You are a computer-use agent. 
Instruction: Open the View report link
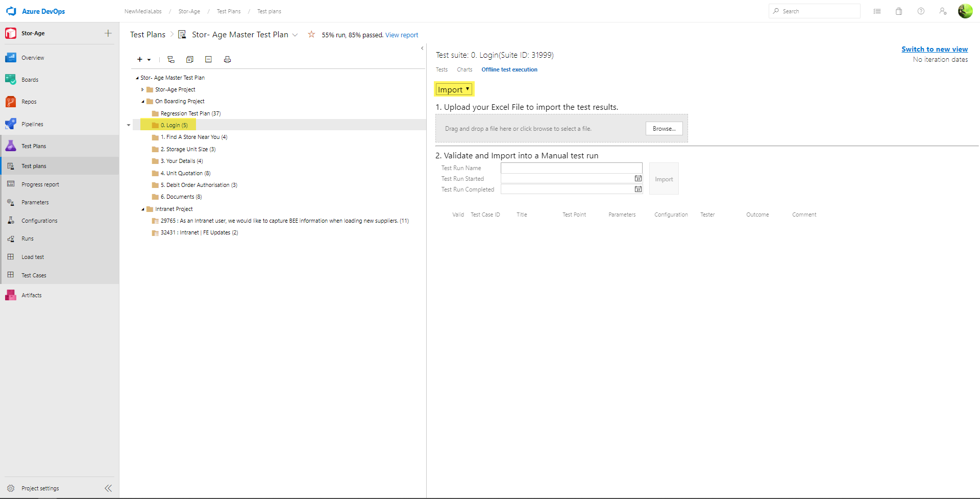[x=402, y=35]
